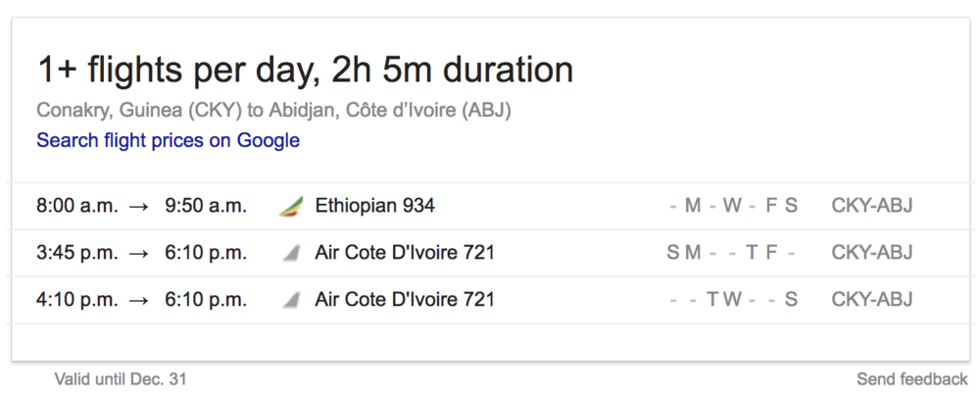This screenshot has width=980, height=397.
Task: Click the Conakry to Abidjan route subtitle
Action: pos(273,110)
